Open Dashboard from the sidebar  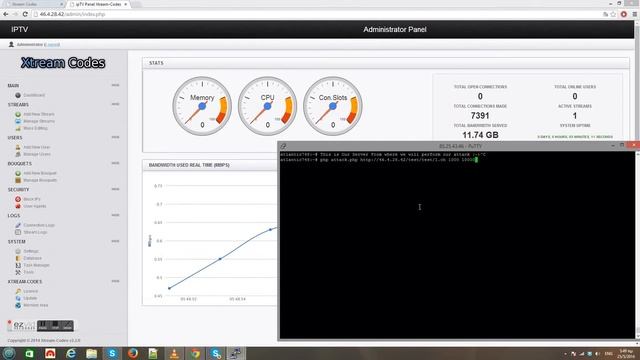tap(34, 95)
